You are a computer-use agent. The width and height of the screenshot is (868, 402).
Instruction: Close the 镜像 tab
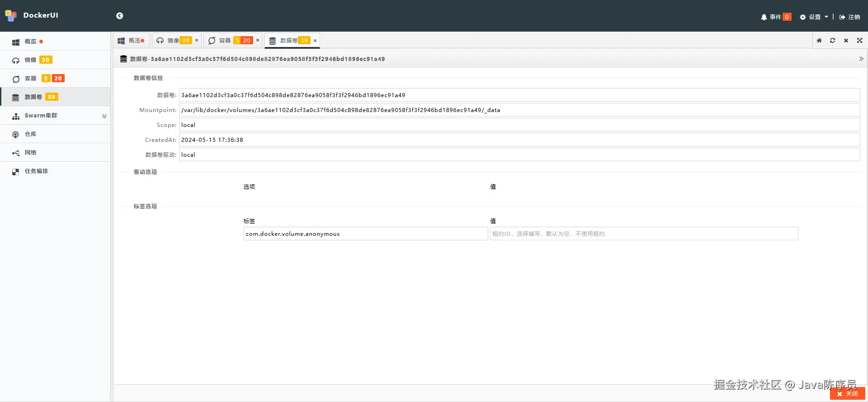tap(197, 41)
